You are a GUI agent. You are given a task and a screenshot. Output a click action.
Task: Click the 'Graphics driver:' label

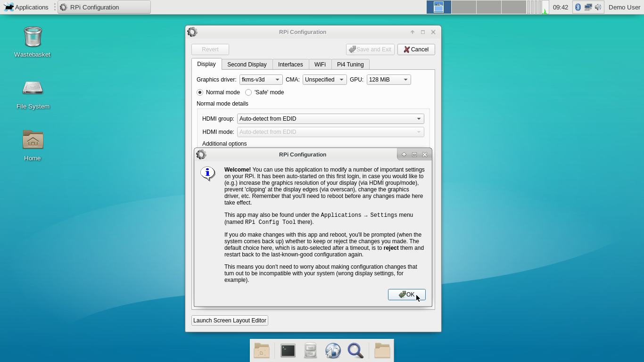(216, 80)
